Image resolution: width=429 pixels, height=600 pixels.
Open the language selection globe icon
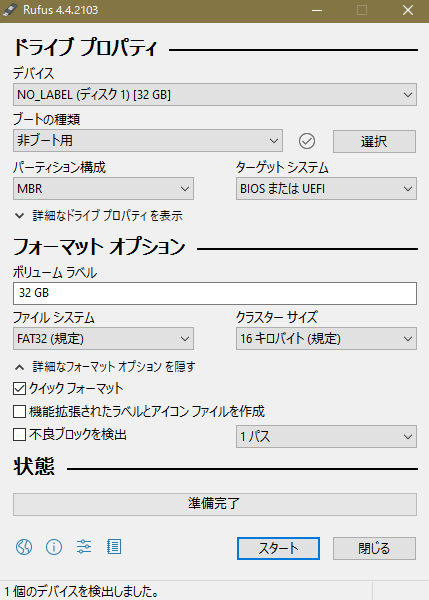[24, 547]
